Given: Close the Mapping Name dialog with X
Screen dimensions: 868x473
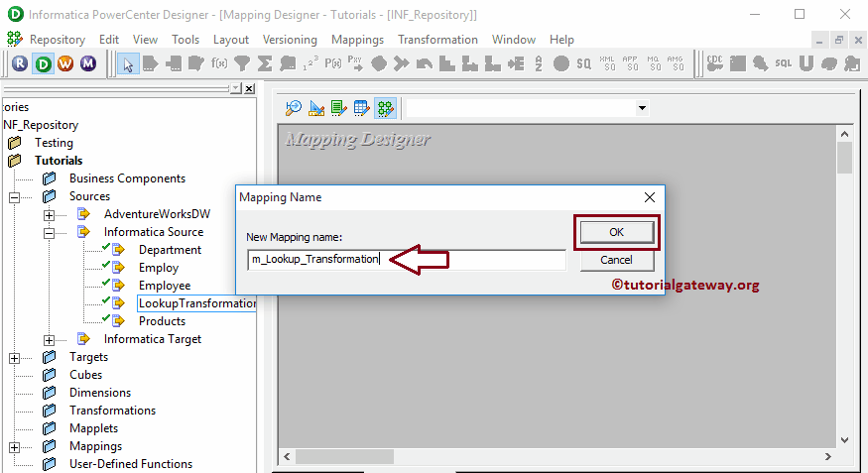Looking at the screenshot, I should tap(650, 197).
